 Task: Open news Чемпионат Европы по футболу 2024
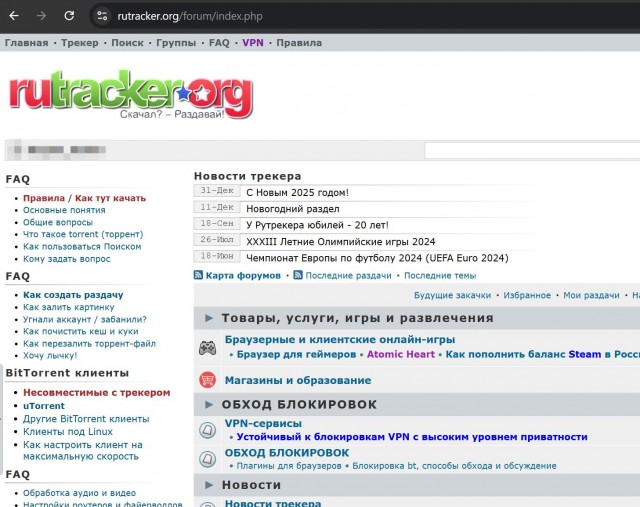pos(377,258)
